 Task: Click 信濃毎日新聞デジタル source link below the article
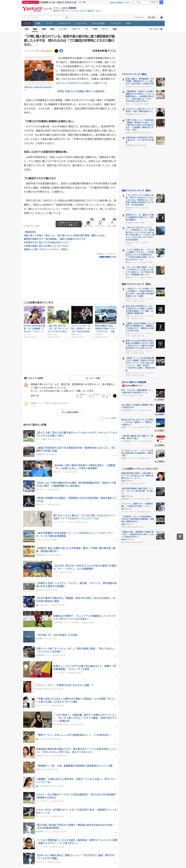click(x=108, y=257)
